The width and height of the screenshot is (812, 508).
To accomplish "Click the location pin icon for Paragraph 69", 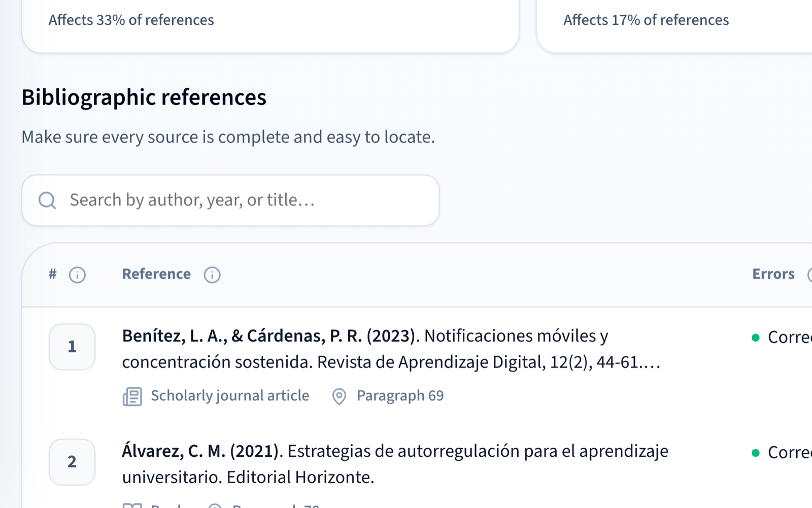I will click(x=339, y=396).
